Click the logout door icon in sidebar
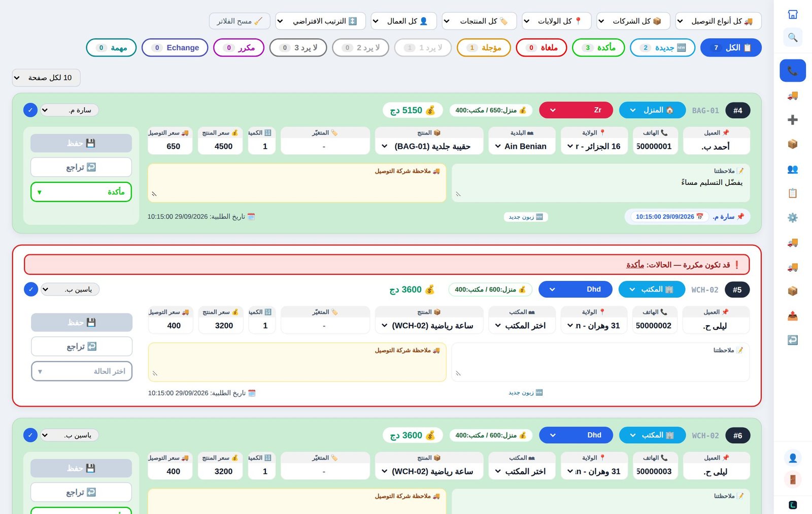812x514 pixels. point(793,479)
